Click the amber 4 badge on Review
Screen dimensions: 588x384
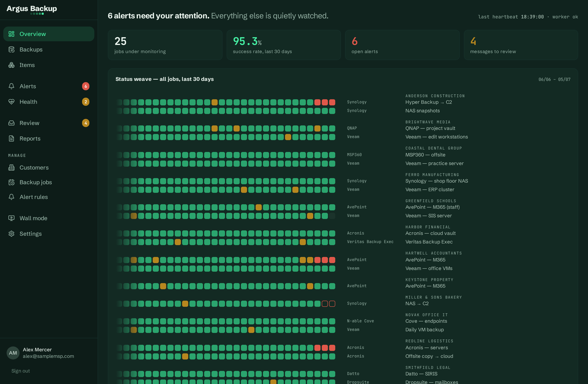(x=86, y=123)
